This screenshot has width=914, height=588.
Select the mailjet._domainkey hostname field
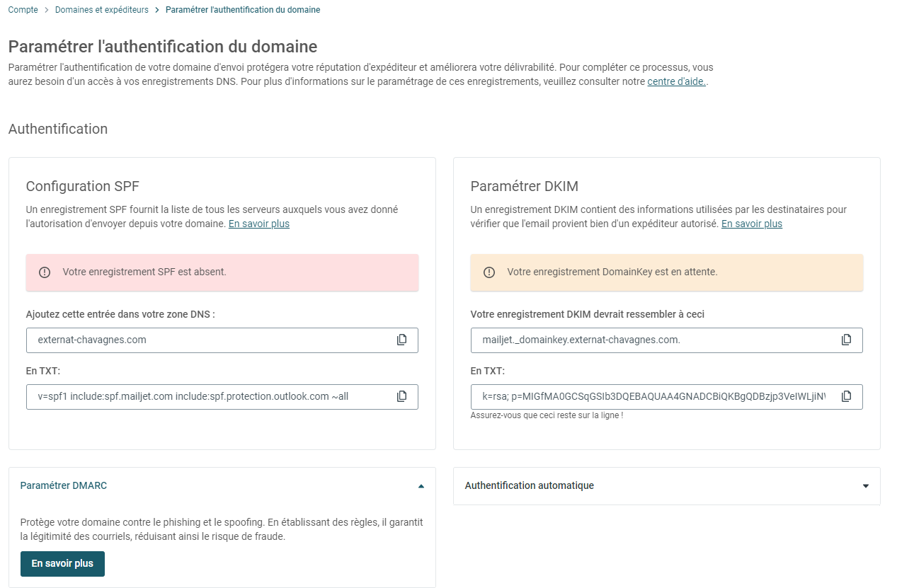(667, 340)
